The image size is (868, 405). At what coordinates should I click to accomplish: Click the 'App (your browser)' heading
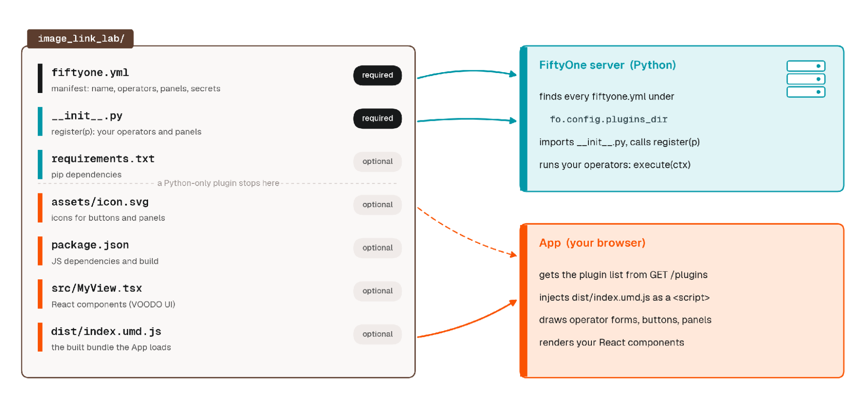pos(592,243)
